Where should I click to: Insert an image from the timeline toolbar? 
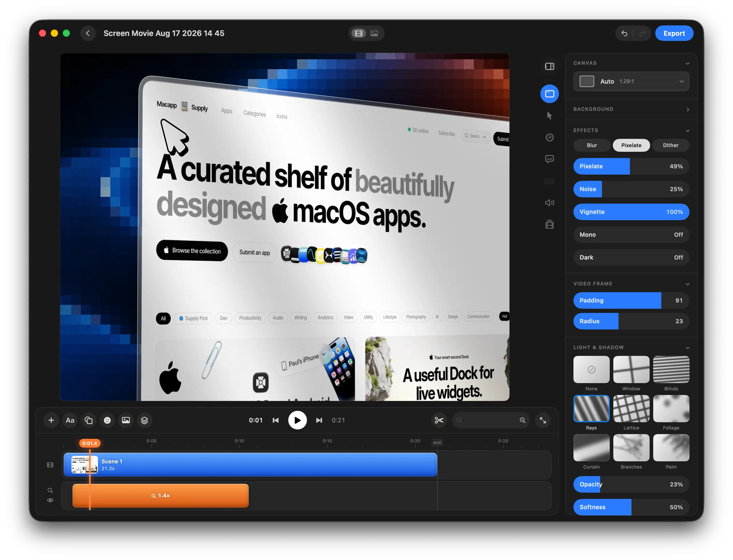[x=126, y=420]
